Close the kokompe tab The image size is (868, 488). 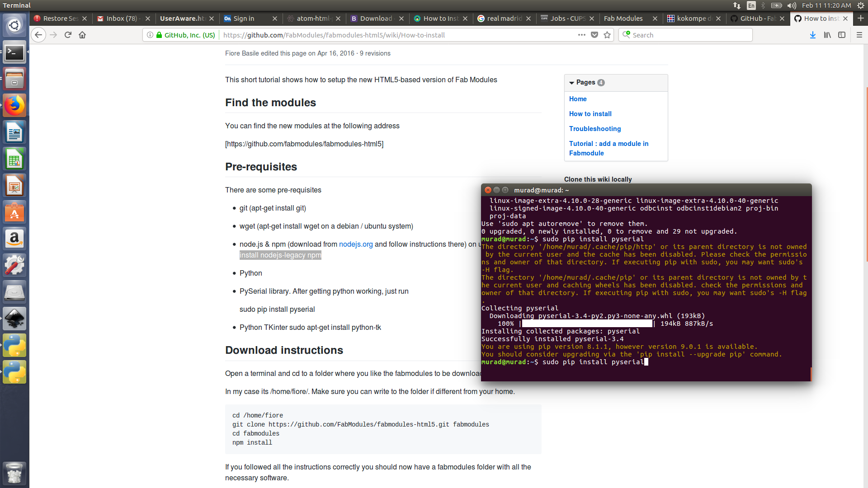[x=718, y=19]
